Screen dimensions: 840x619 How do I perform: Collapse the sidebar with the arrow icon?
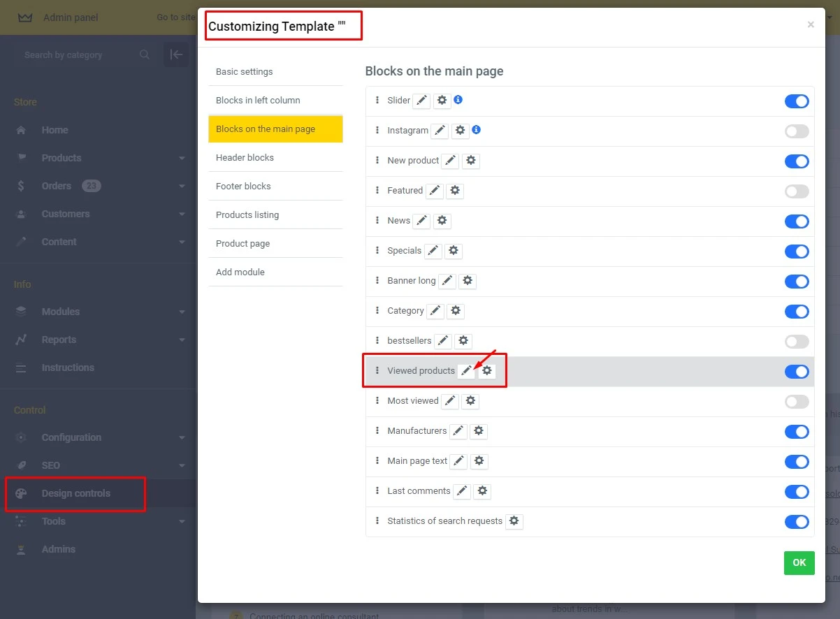click(x=176, y=54)
